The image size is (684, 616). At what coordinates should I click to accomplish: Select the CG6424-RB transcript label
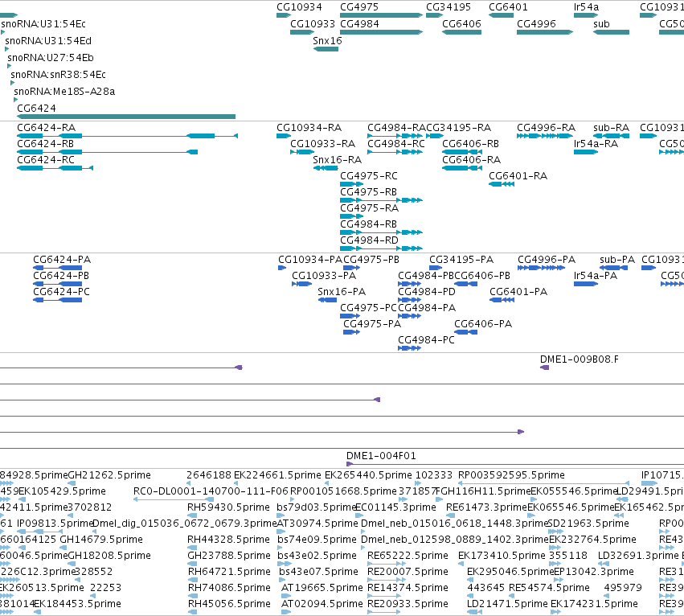click(45, 144)
